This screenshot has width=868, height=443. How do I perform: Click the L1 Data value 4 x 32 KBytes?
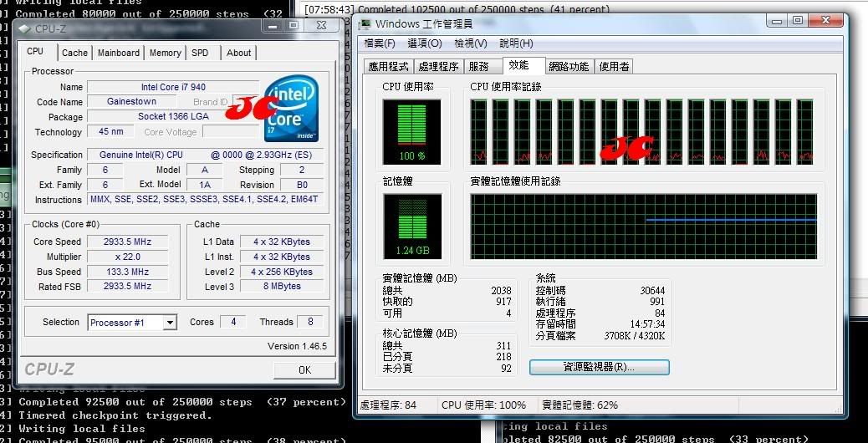282,242
